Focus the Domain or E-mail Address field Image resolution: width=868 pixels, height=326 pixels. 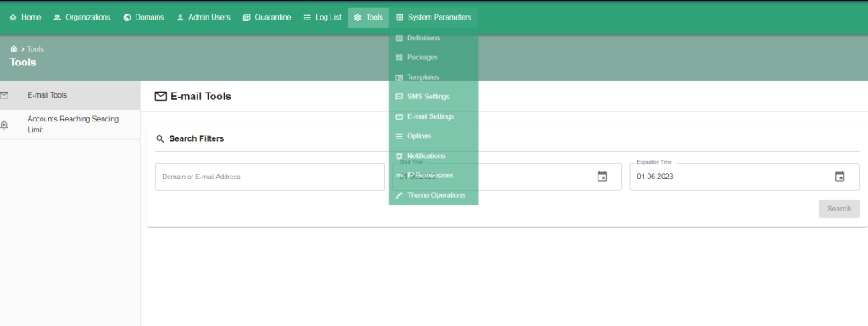[x=270, y=177]
